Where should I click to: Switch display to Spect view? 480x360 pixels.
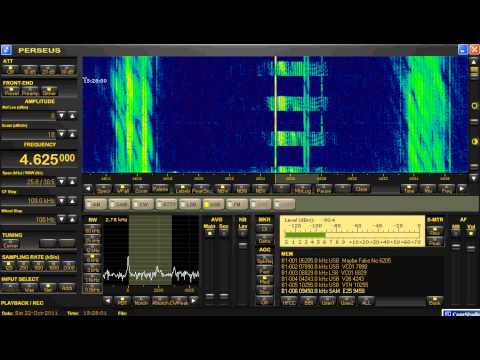tap(103, 189)
